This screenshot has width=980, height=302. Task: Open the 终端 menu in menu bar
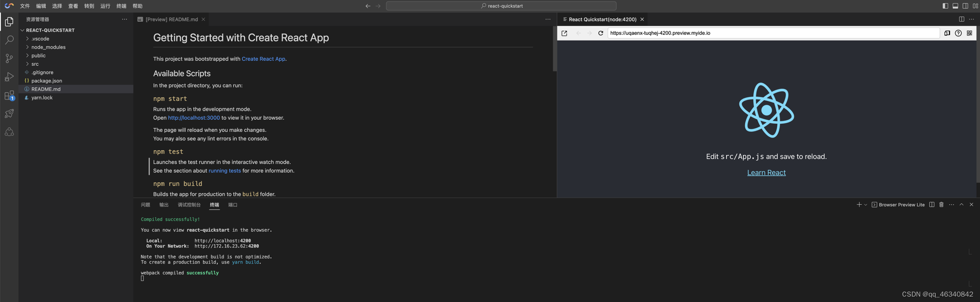tap(121, 6)
